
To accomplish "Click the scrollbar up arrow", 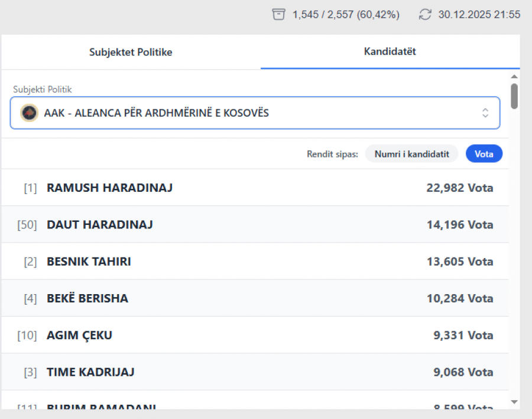I will coord(514,76).
